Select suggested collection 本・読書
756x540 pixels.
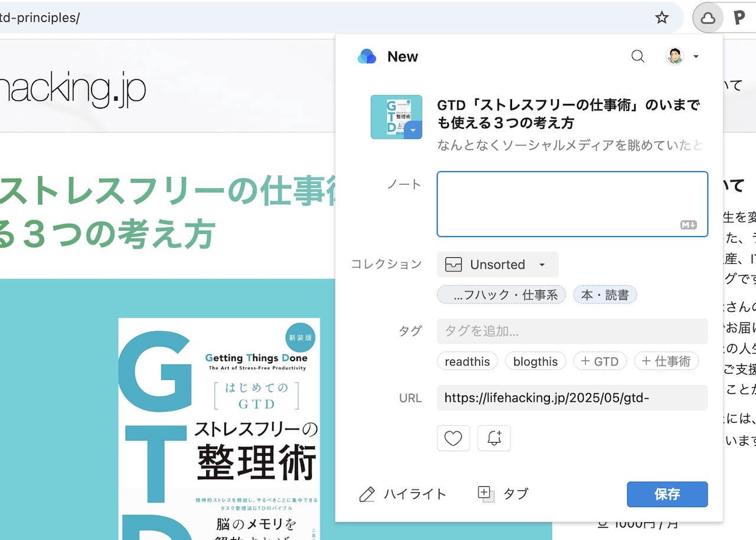(605, 295)
